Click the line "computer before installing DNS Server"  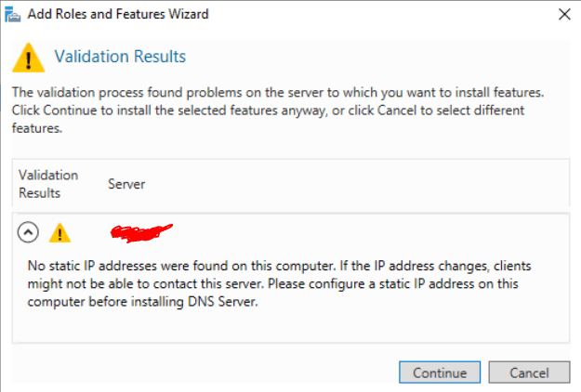(x=142, y=301)
